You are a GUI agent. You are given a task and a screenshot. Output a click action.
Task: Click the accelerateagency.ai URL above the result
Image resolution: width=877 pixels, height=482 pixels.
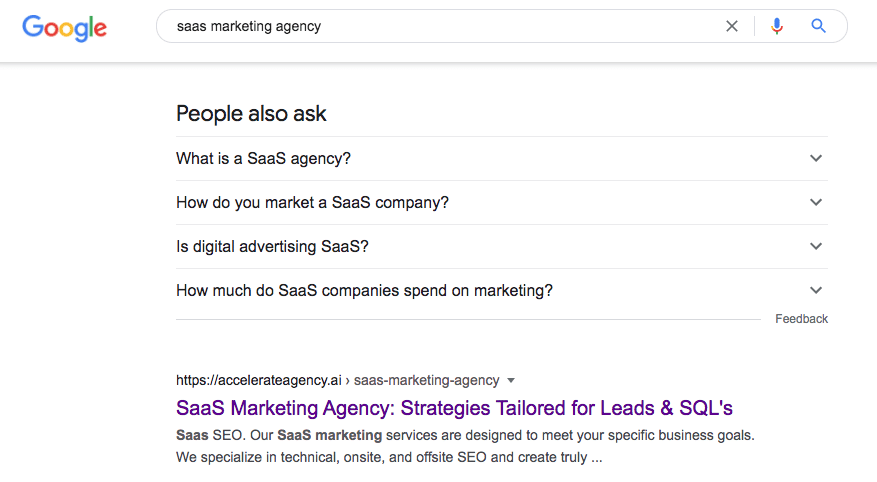pyautogui.click(x=259, y=380)
